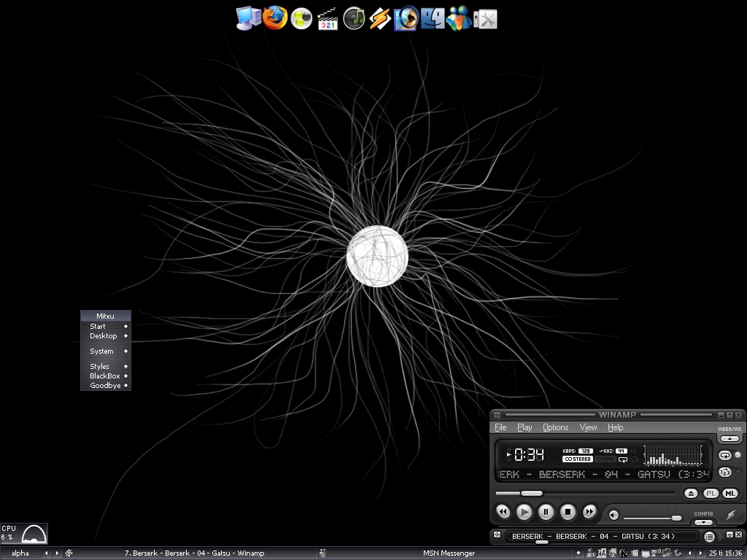Expand the Desktop submenu in Mitxu menu
Screen dimensions: 747x560
point(106,335)
